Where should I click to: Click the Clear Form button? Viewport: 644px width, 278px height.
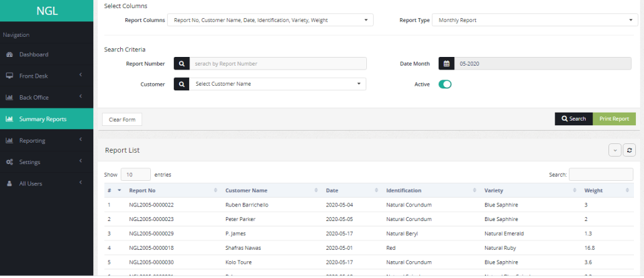point(122,119)
